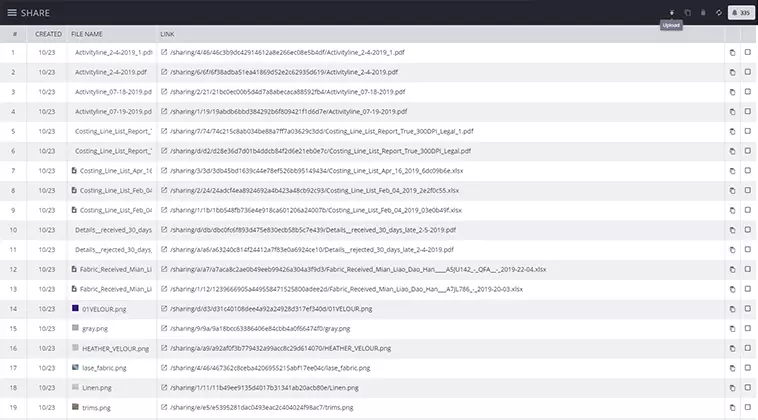Open external link icon for Activityline_07-19-2019.pdf
Viewport: 758px width, 420px height.
click(164, 111)
